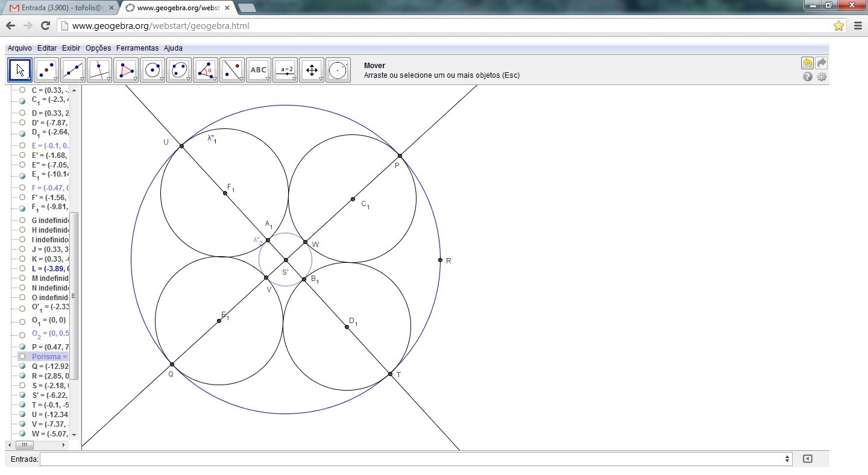
Task: Click the algebra panel vertical scrollbar thumb
Action: pyautogui.click(x=74, y=295)
